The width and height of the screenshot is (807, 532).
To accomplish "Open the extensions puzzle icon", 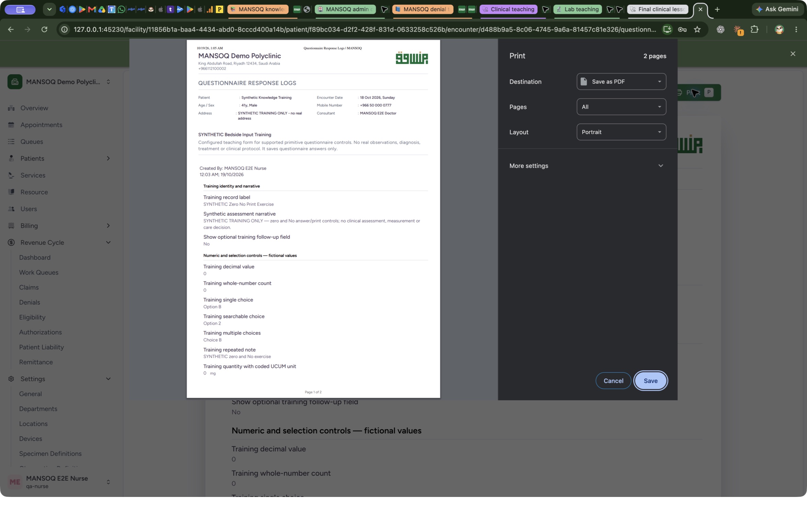I will 754,30.
